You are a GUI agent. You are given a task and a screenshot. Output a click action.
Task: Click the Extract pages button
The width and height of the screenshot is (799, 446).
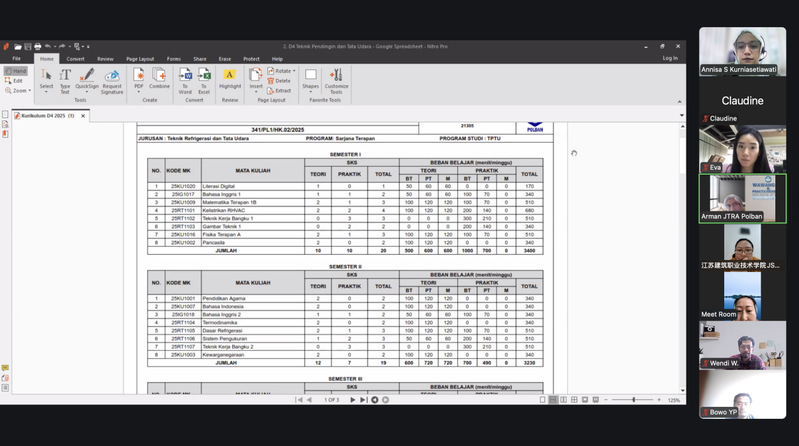tap(282, 91)
